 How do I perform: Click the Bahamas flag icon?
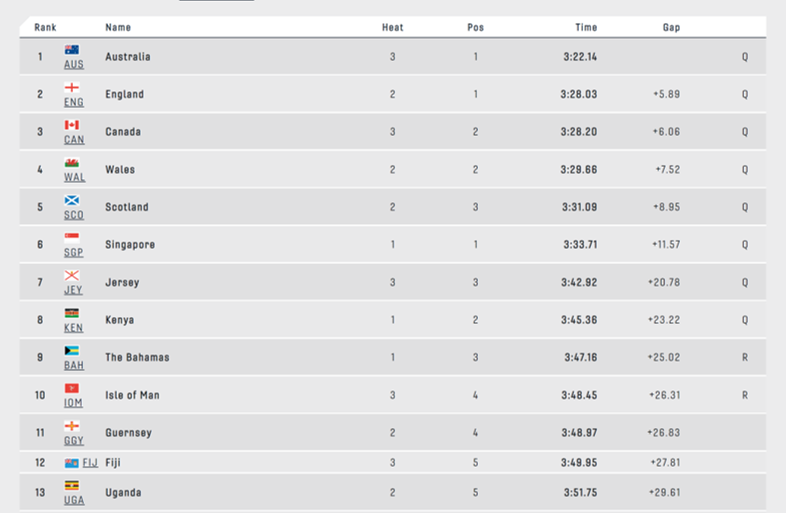click(x=72, y=351)
